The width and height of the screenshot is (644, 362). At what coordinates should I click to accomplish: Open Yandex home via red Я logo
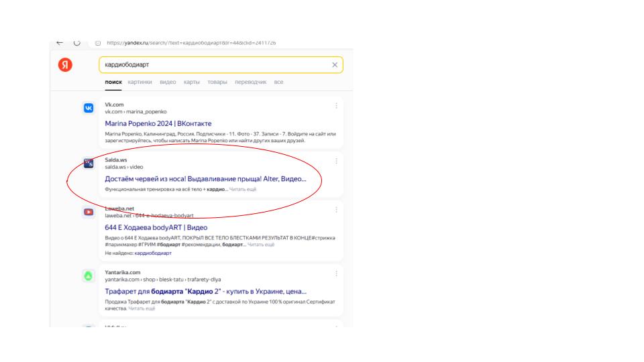pos(65,65)
